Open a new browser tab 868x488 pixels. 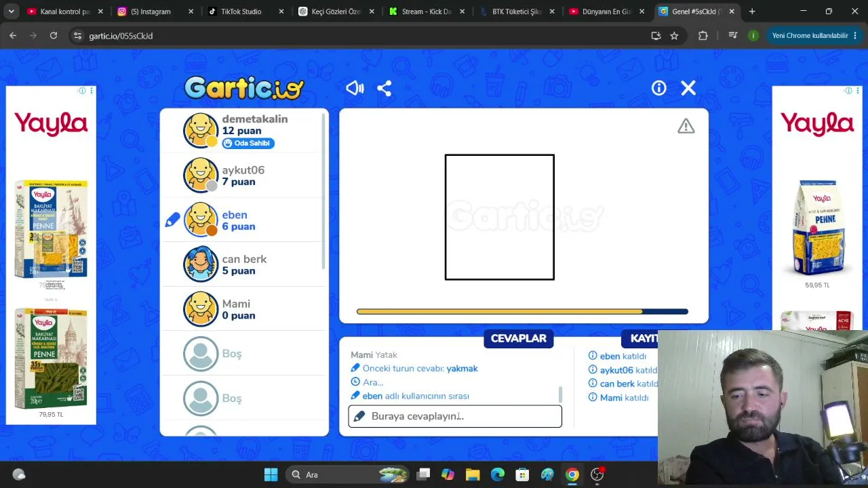tap(752, 12)
